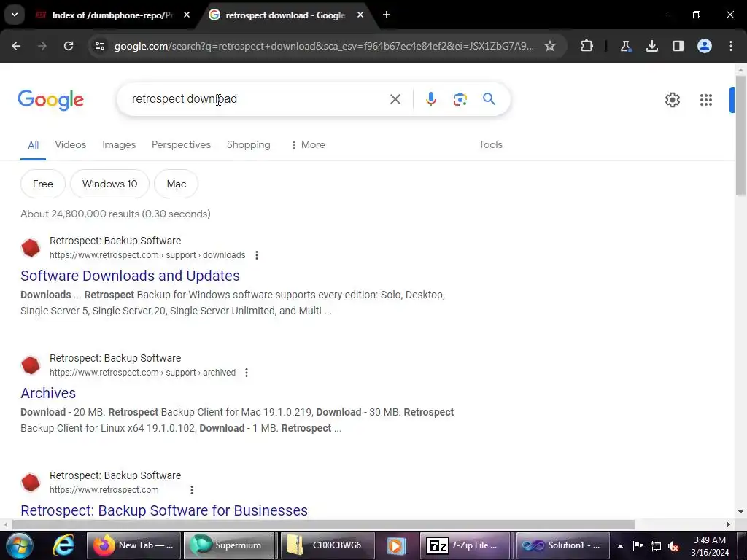Show browser downloads
Viewport: 747px width, 560px height.
coord(651,46)
